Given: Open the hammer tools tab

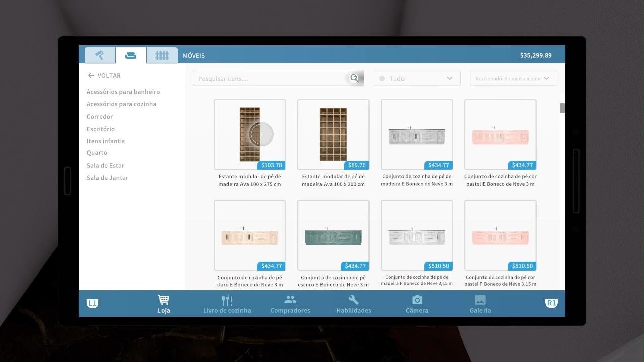Looking at the screenshot, I should [x=100, y=55].
